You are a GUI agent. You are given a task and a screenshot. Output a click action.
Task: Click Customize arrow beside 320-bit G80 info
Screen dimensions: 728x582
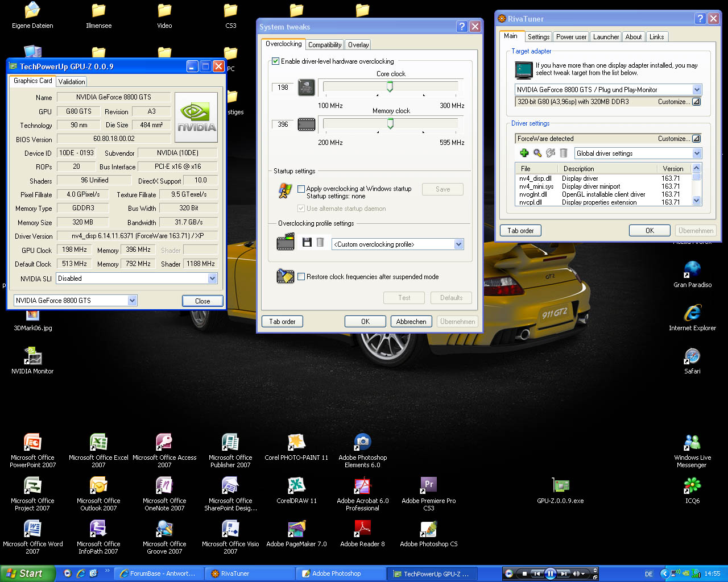[x=696, y=102]
